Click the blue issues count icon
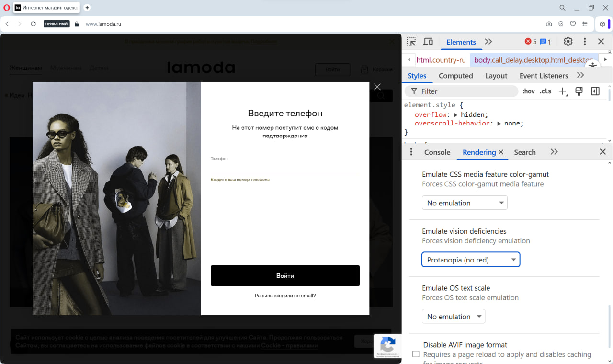613x364 pixels. tap(545, 42)
